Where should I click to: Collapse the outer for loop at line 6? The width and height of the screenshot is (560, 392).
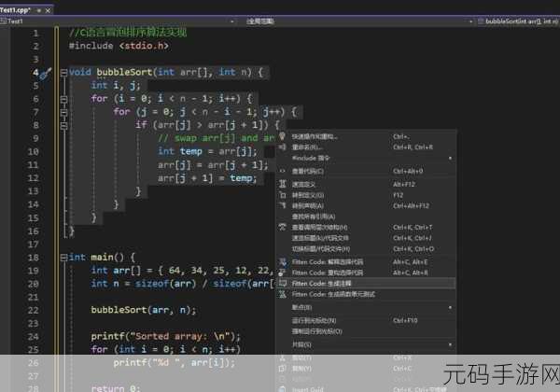point(63,99)
